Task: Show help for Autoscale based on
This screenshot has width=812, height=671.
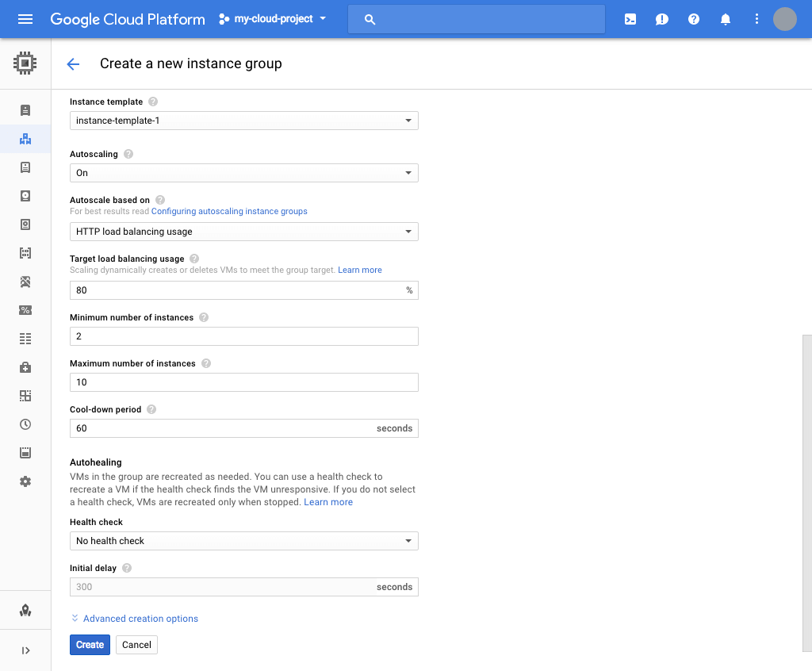Action: pyautogui.click(x=160, y=200)
